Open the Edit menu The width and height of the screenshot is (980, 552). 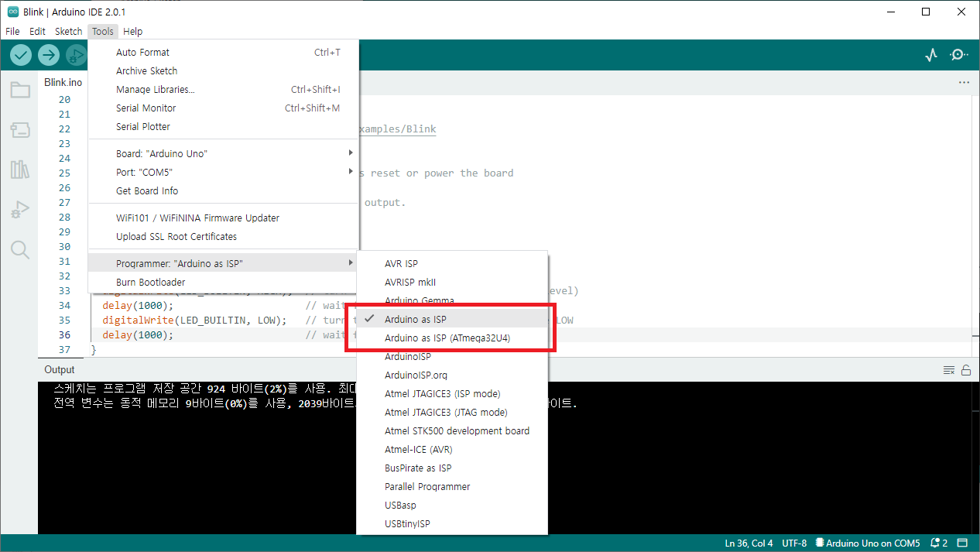click(37, 32)
